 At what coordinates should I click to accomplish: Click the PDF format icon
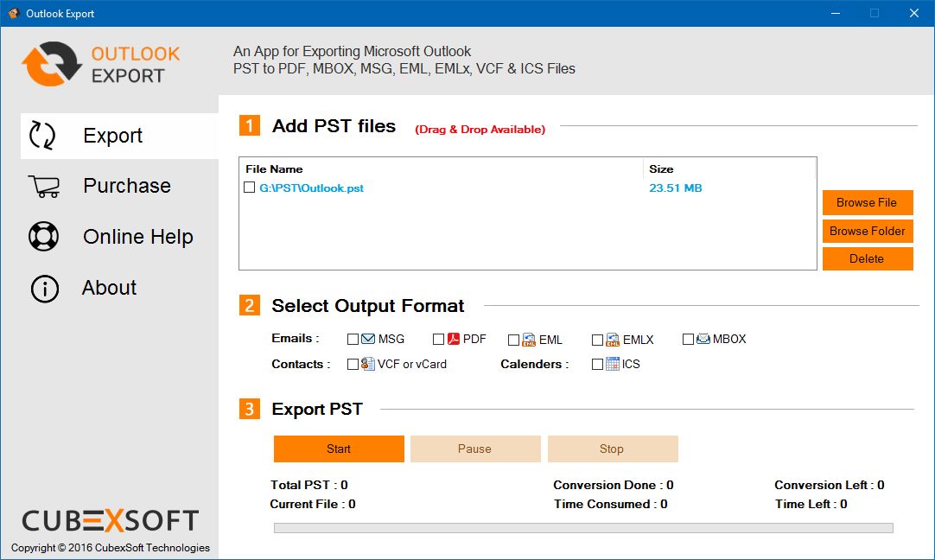(453, 339)
